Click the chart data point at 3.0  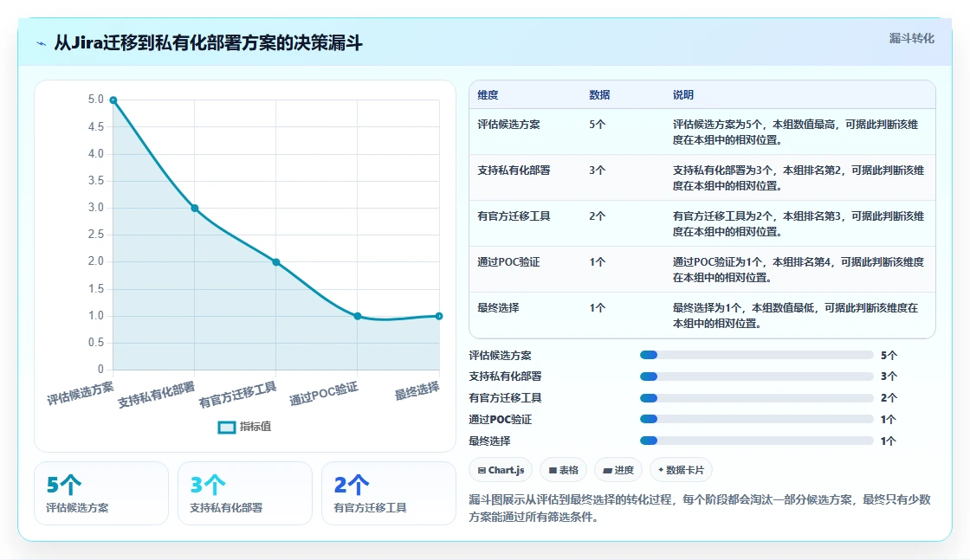[x=195, y=209]
